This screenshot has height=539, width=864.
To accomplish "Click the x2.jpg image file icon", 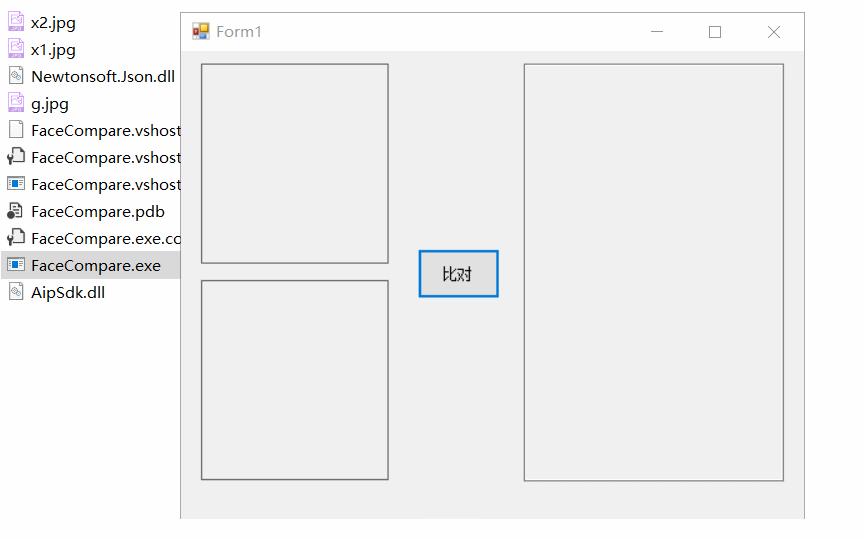I will (x=16, y=22).
